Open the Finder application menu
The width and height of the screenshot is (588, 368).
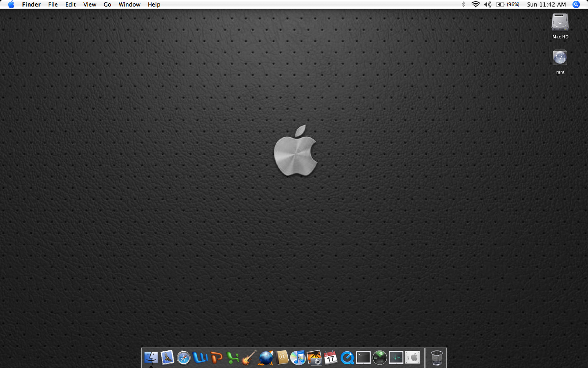(31, 4)
